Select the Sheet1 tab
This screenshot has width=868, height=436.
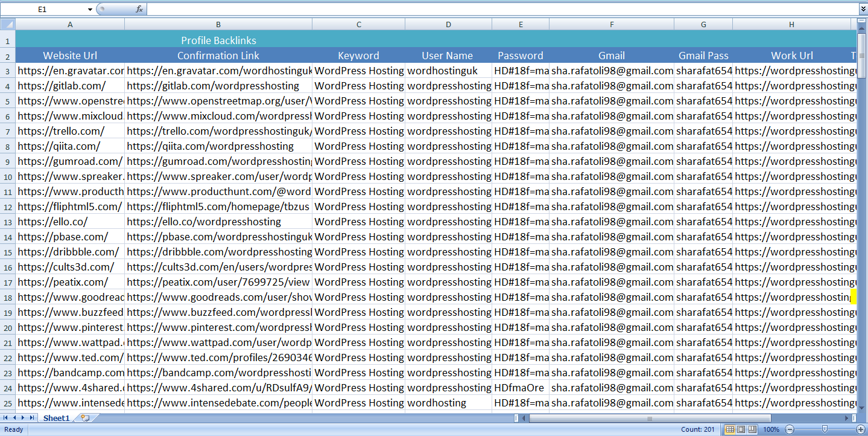point(55,418)
